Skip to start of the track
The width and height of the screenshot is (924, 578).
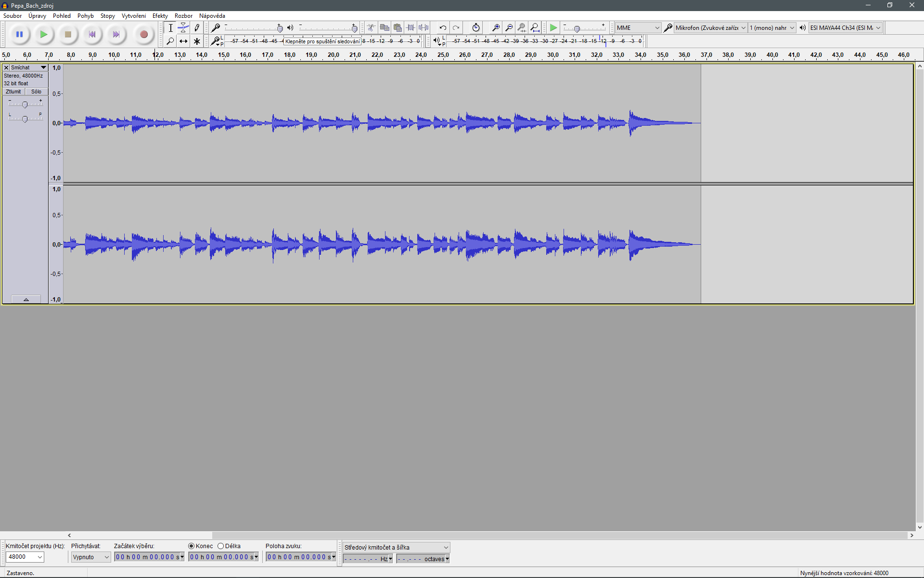tap(92, 34)
